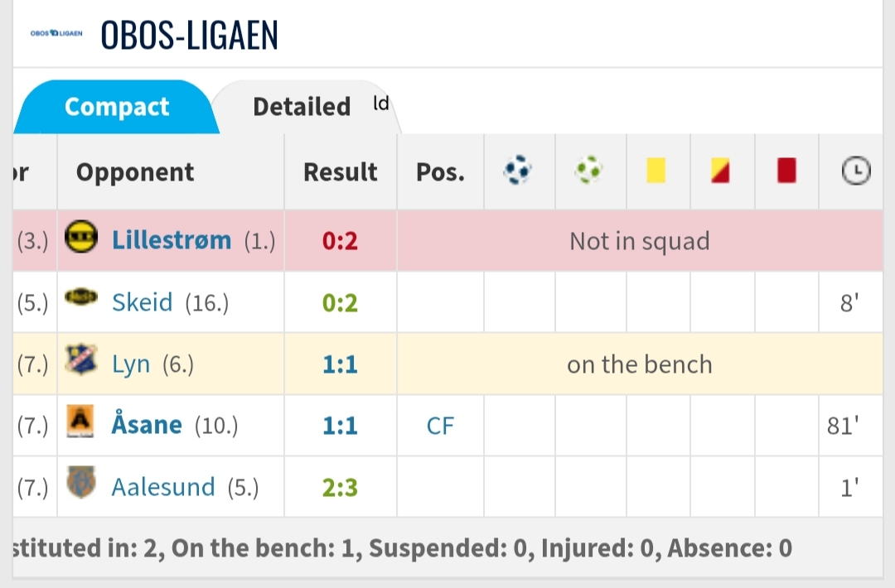895x588 pixels.
Task: Open the Skeid club crest
Action: click(x=81, y=296)
